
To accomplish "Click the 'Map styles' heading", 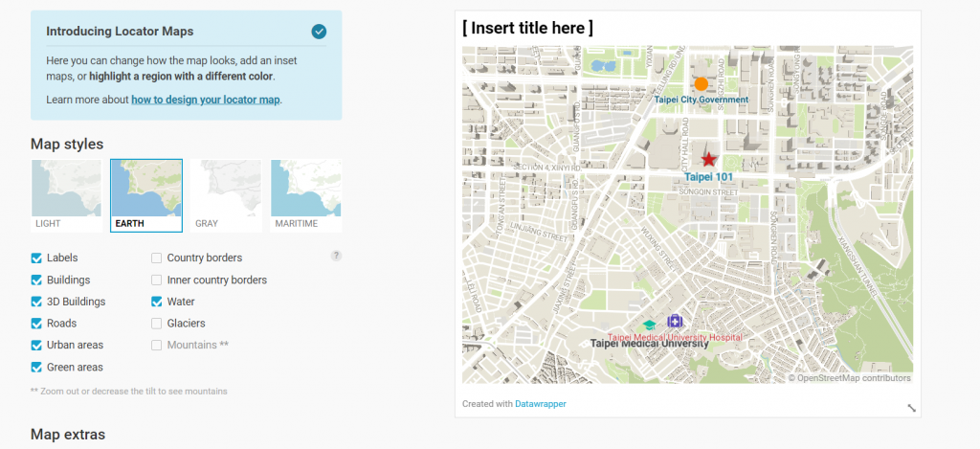I will click(67, 144).
